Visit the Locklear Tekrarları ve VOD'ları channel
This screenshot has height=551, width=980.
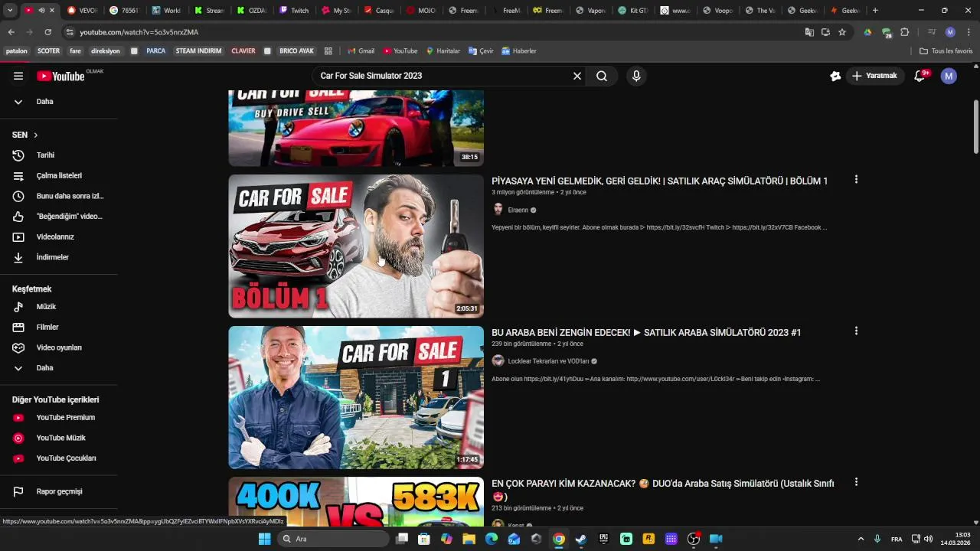click(548, 361)
